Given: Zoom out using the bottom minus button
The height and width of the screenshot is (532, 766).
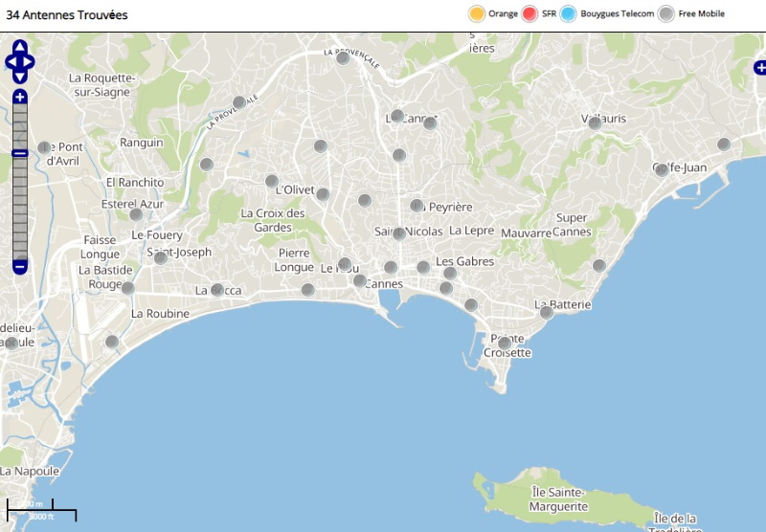Looking at the screenshot, I should (x=20, y=266).
